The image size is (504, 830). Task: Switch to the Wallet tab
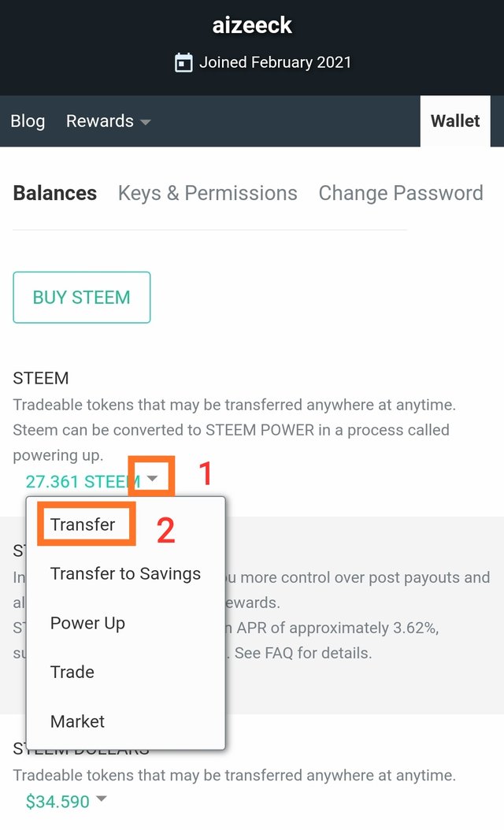454,121
